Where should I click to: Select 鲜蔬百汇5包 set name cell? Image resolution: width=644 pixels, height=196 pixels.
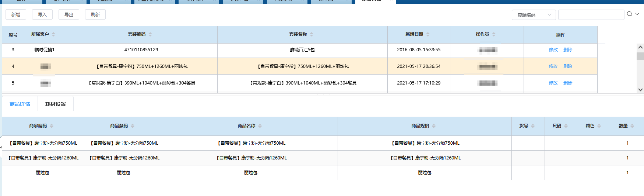click(302, 50)
